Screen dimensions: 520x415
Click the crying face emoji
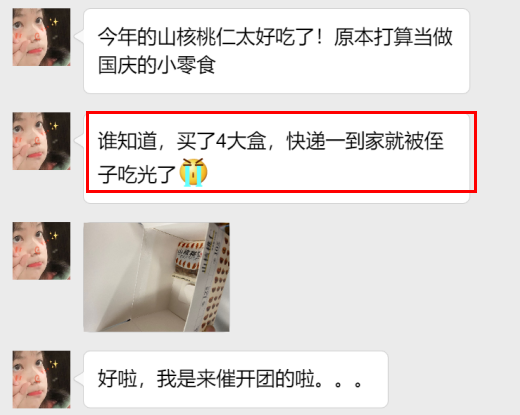[x=193, y=172]
